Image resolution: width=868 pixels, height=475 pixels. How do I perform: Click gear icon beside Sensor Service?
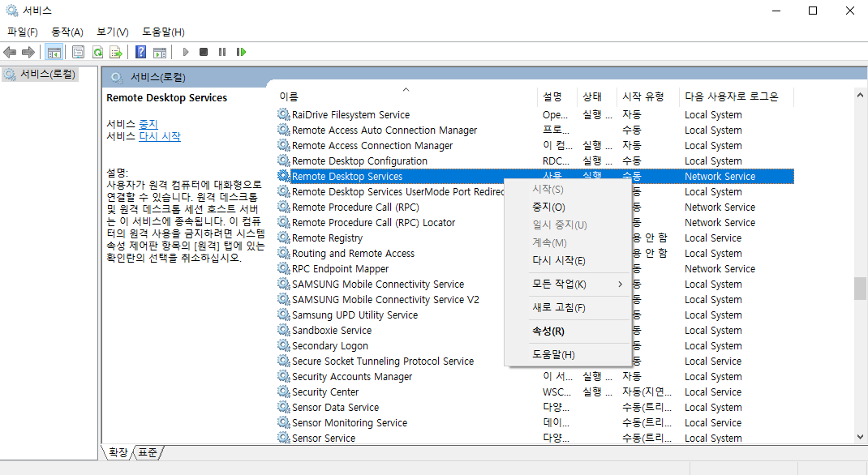(283, 438)
